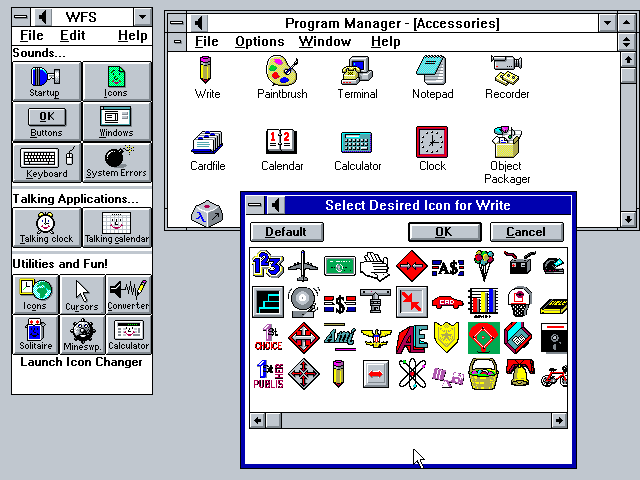Select the baseball diamond icon
This screenshot has height=480, width=640.
click(x=484, y=338)
